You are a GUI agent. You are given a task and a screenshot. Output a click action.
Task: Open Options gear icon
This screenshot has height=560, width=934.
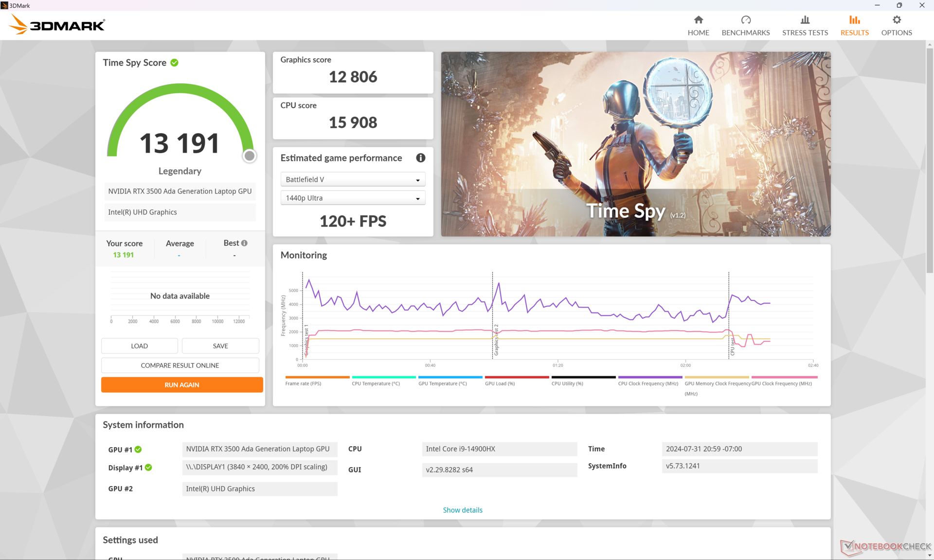(896, 20)
